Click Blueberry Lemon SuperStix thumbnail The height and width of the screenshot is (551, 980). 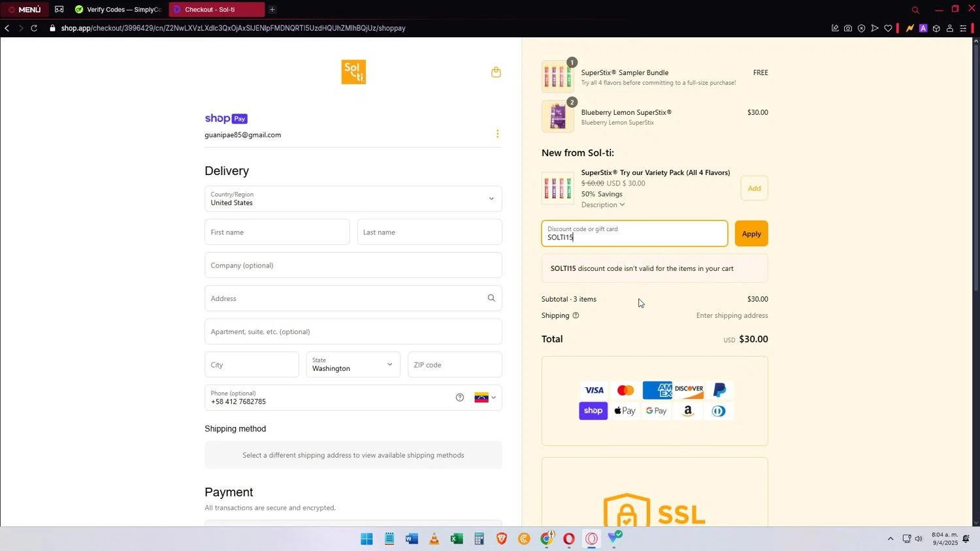(557, 116)
